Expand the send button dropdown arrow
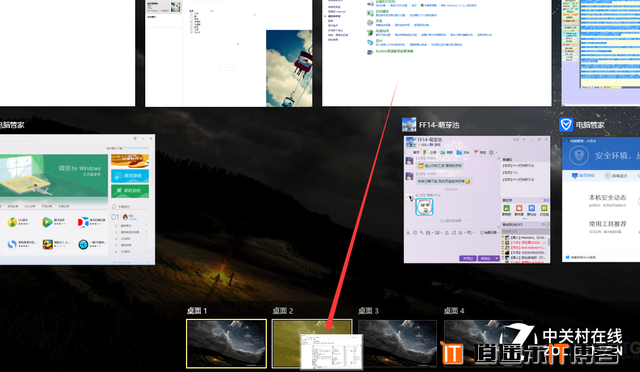Image resolution: width=640 pixels, height=372 pixels. 496,258
